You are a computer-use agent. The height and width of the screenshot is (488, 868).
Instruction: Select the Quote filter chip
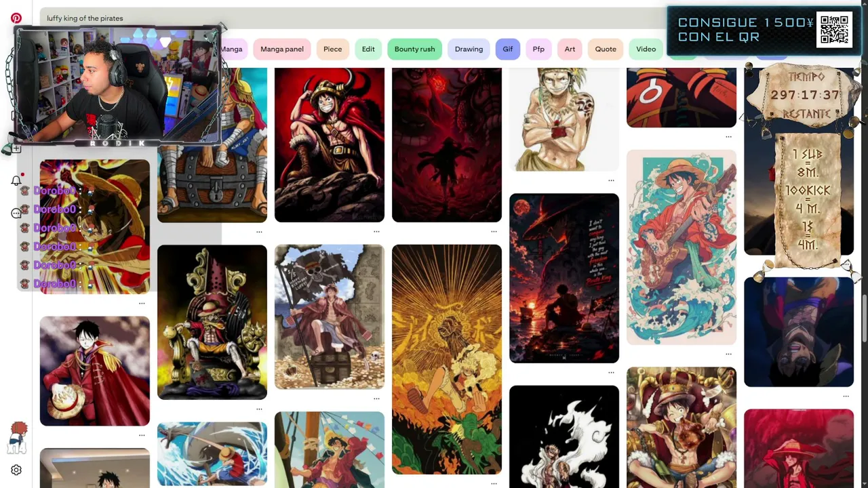606,49
